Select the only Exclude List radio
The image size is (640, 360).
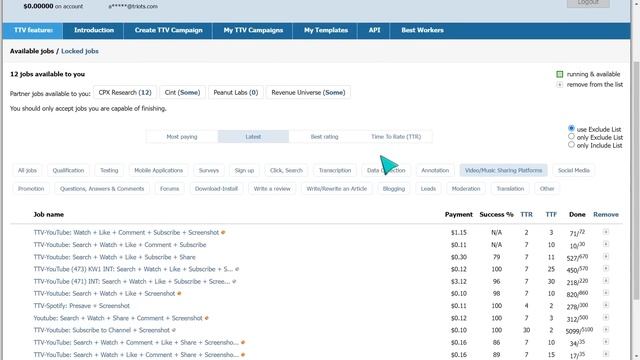point(571,137)
